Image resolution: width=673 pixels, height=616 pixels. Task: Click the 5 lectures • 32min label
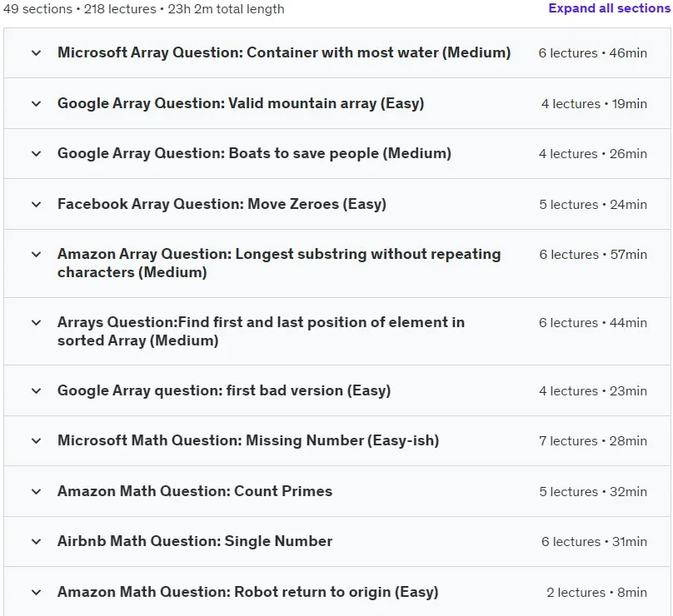coord(593,491)
